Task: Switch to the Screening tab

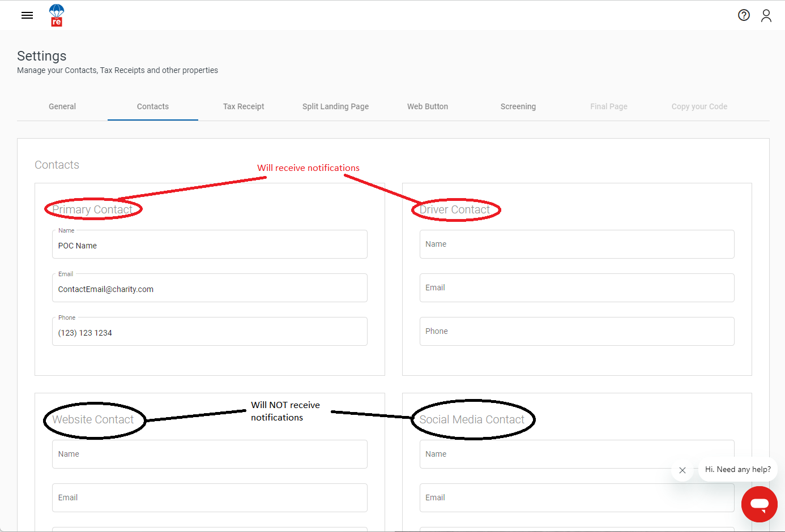Action: tap(518, 106)
